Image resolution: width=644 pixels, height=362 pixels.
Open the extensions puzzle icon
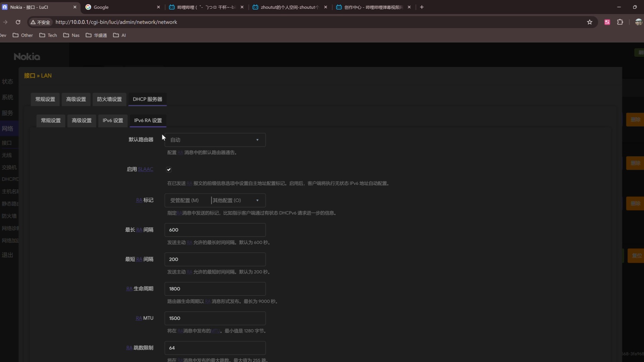[620, 22]
